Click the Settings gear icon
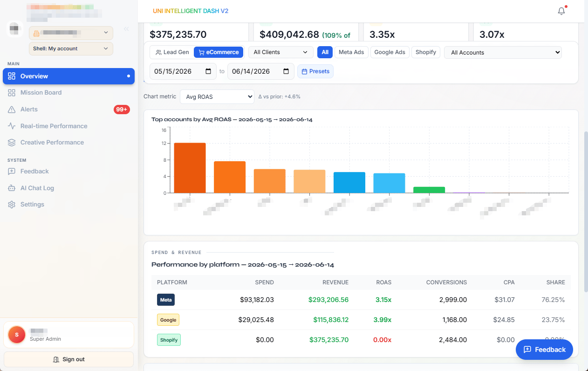Image resolution: width=588 pixels, height=371 pixels. coord(12,205)
